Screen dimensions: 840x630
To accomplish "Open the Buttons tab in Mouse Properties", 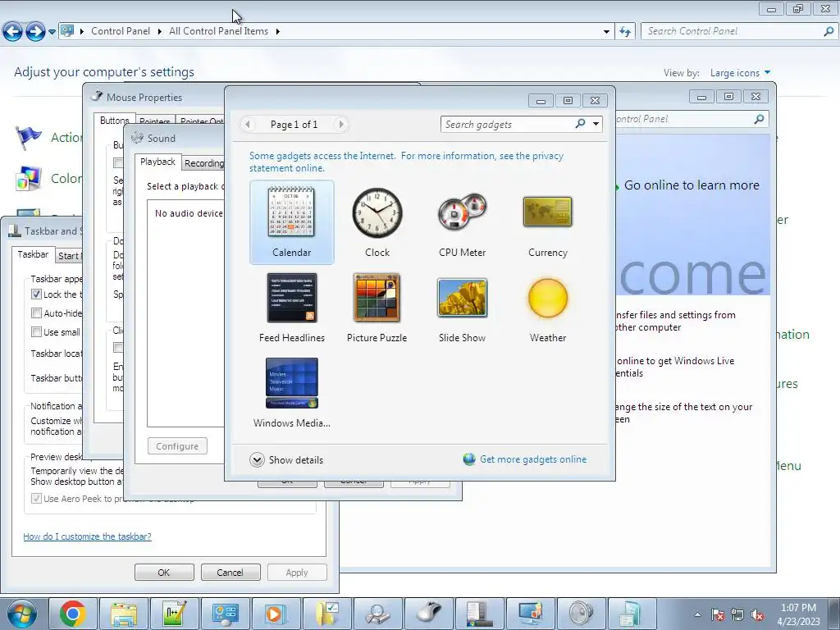I will point(114,121).
